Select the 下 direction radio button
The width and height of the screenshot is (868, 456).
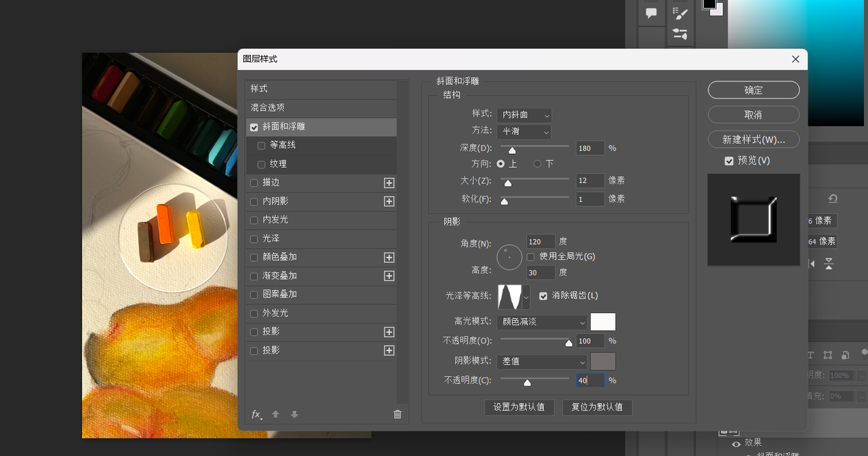click(x=538, y=164)
